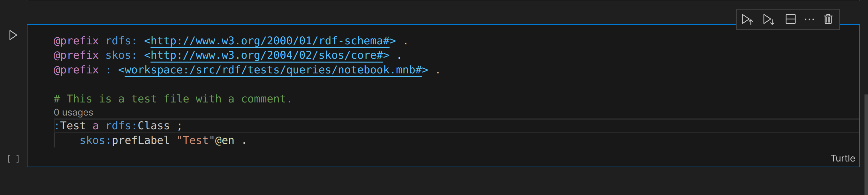The height and width of the screenshot is (195, 868).
Task: Click the "0 usages" code lens
Action: coord(73,112)
